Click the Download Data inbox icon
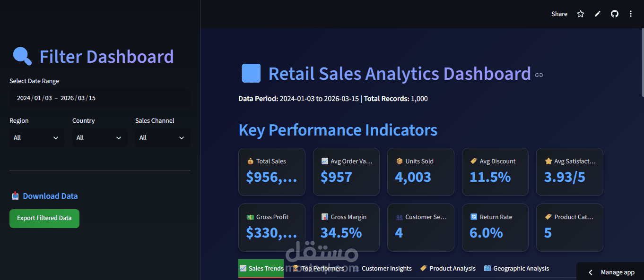 click(15, 196)
